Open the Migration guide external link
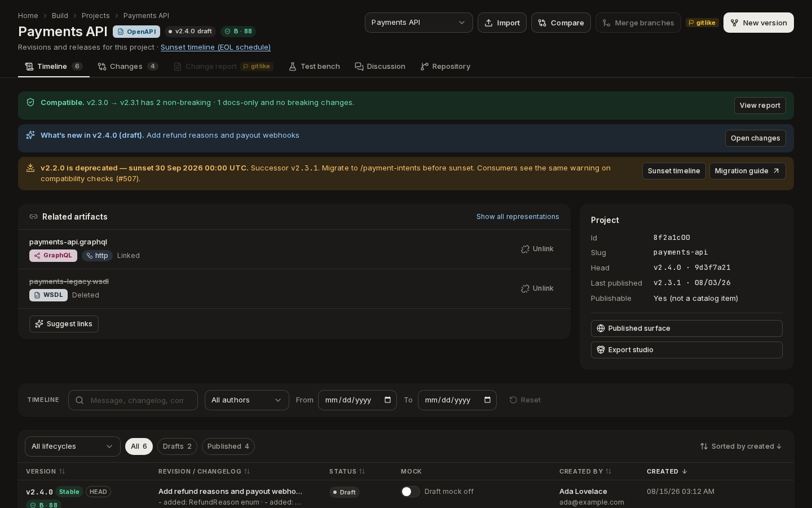The image size is (812, 508). click(x=748, y=171)
